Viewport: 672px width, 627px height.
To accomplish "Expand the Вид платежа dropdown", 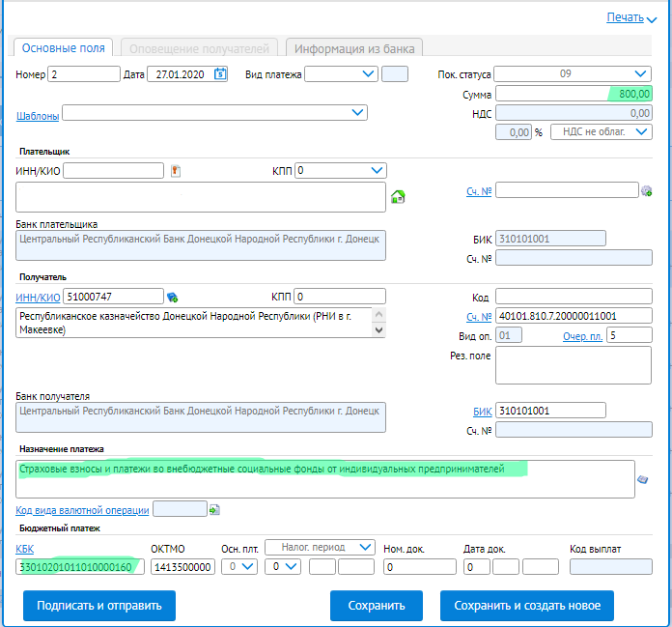I will click(x=341, y=73).
